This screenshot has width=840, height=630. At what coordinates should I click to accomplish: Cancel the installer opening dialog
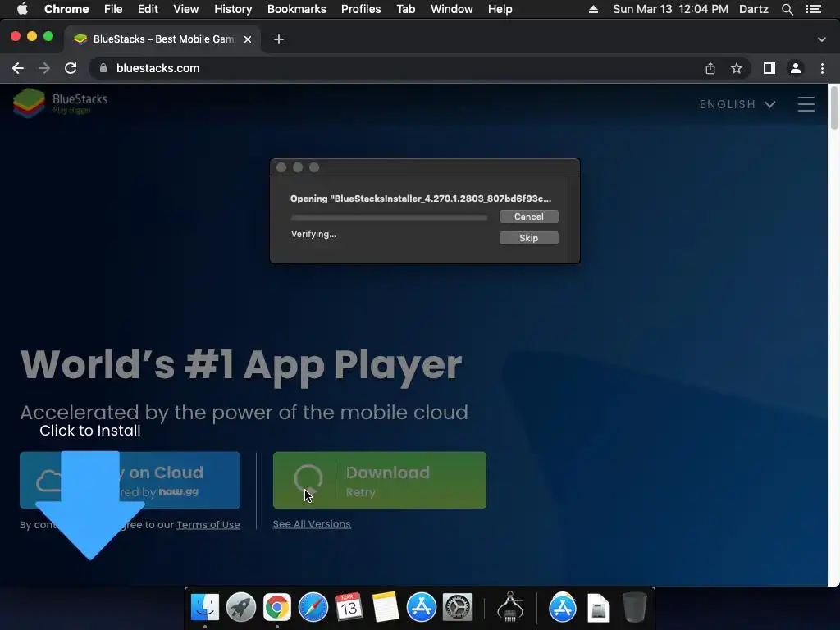pos(529,217)
